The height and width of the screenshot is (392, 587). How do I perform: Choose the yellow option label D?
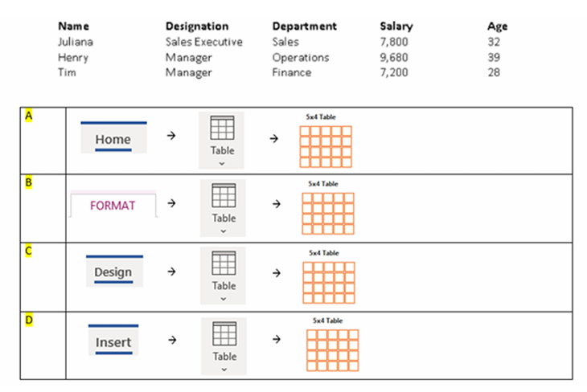pos(29,321)
